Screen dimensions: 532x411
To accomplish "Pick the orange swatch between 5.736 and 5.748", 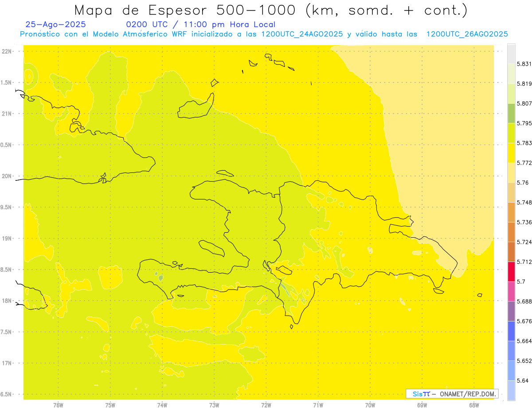I will click(511, 212).
